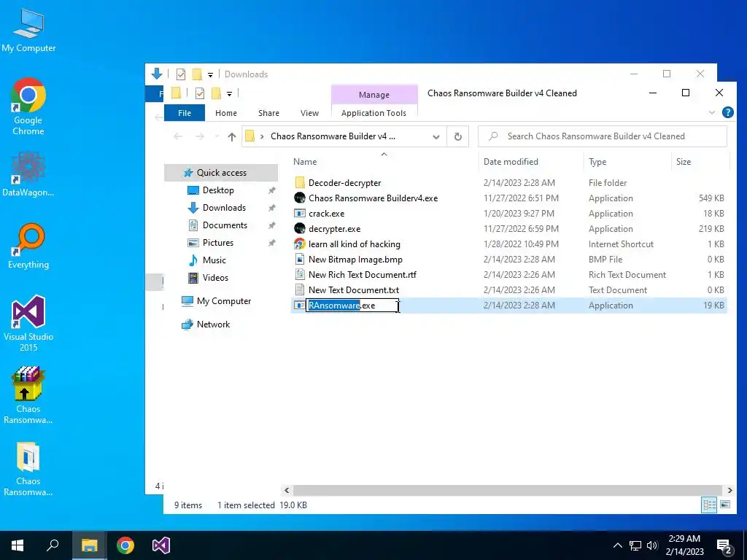This screenshot has width=747, height=560.
Task: Click the Refresh button in address bar
Action: tap(458, 136)
